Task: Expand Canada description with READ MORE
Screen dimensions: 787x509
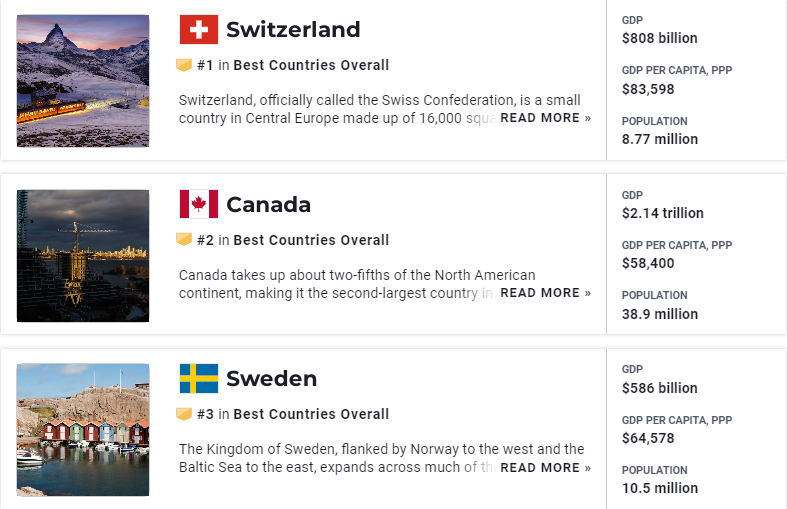Action: (545, 293)
